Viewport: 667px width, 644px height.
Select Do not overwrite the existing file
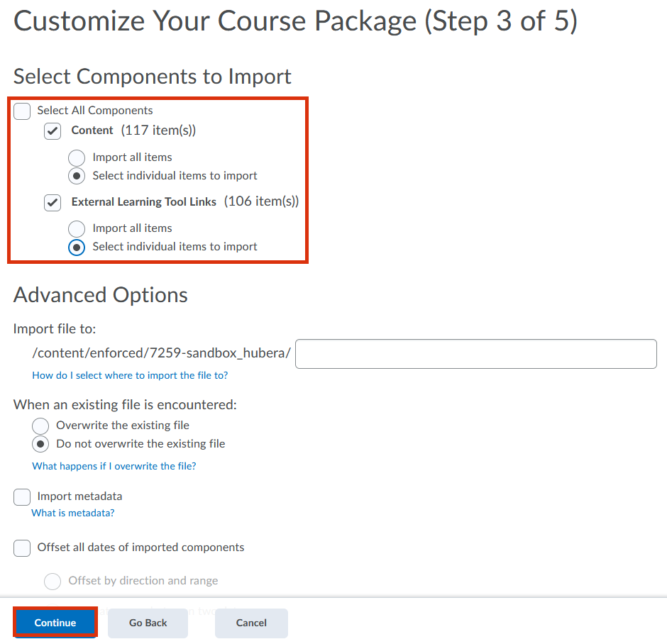[x=41, y=444]
